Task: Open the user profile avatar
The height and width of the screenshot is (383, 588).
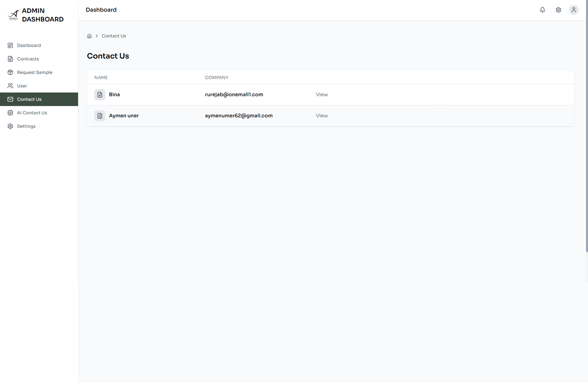Action: coord(573,10)
